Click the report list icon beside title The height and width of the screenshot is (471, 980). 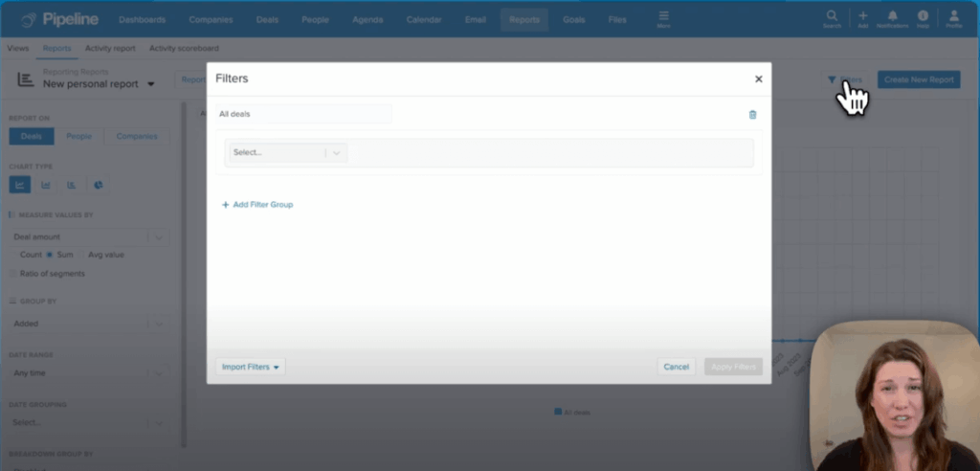(x=26, y=79)
